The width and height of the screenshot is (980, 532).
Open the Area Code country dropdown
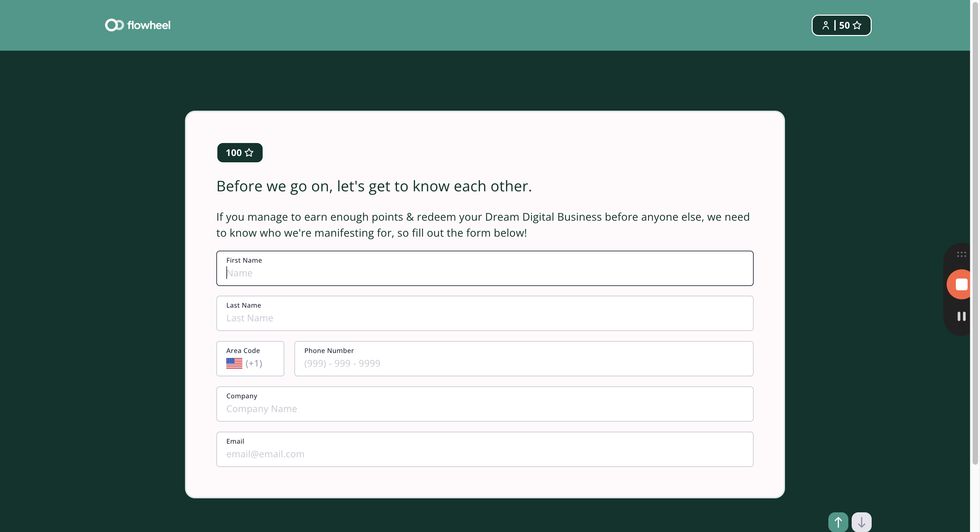pos(250,358)
